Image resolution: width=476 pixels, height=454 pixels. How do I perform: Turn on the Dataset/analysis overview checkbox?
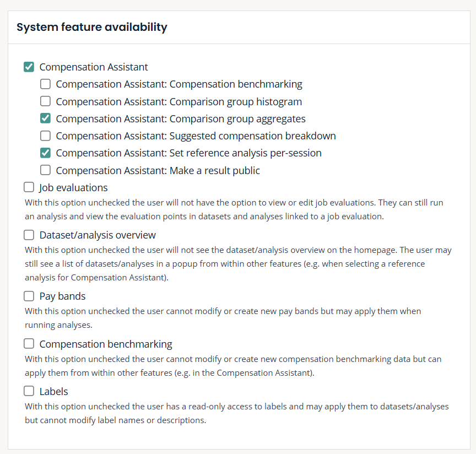click(29, 235)
